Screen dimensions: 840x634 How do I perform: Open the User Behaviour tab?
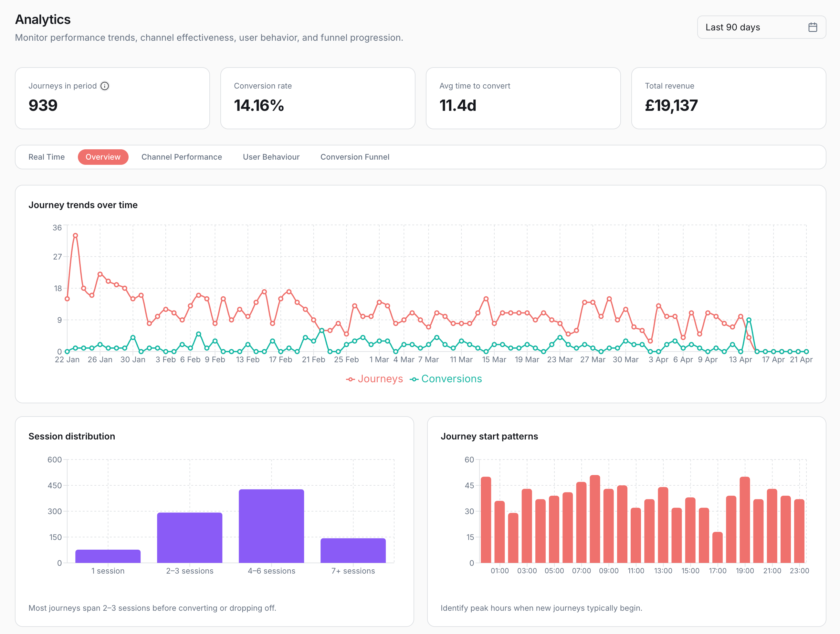pyautogui.click(x=271, y=157)
